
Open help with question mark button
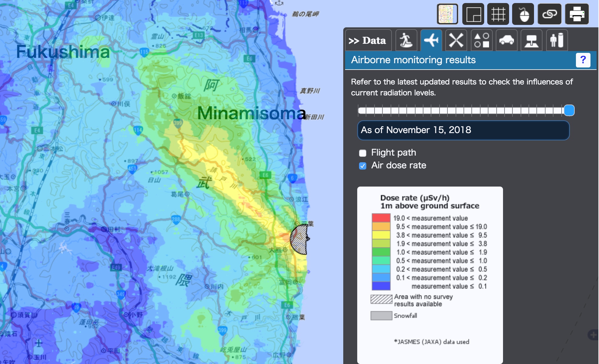(583, 60)
